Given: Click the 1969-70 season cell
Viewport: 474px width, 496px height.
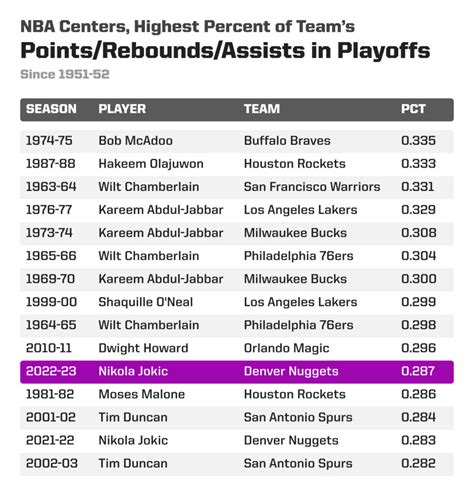Looking at the screenshot, I should click(x=50, y=279).
